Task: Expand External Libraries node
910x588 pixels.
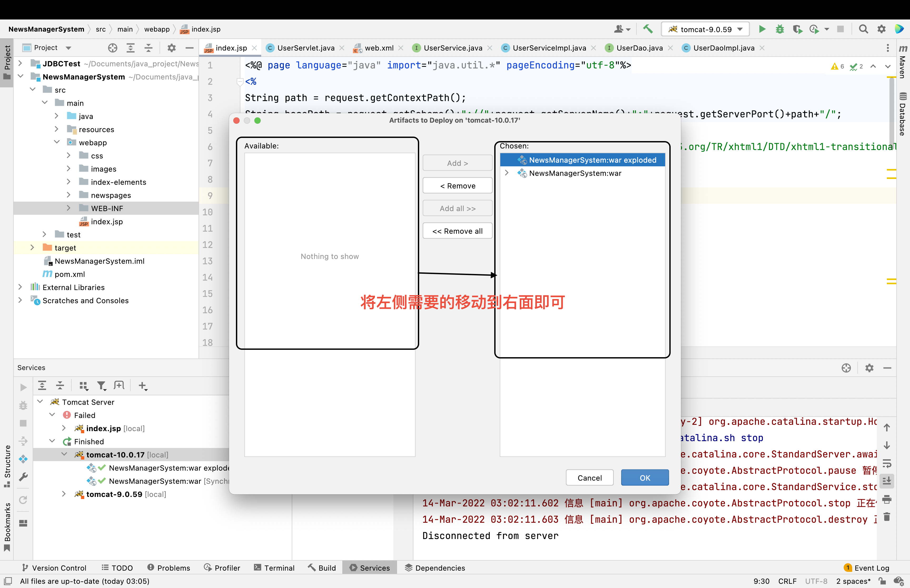Action: pyautogui.click(x=20, y=287)
